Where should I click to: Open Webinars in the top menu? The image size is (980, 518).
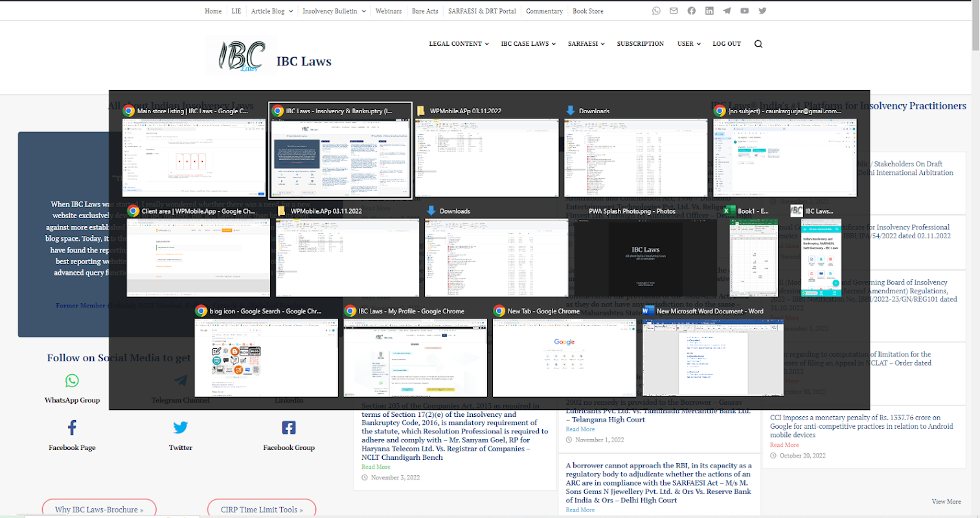pos(389,11)
